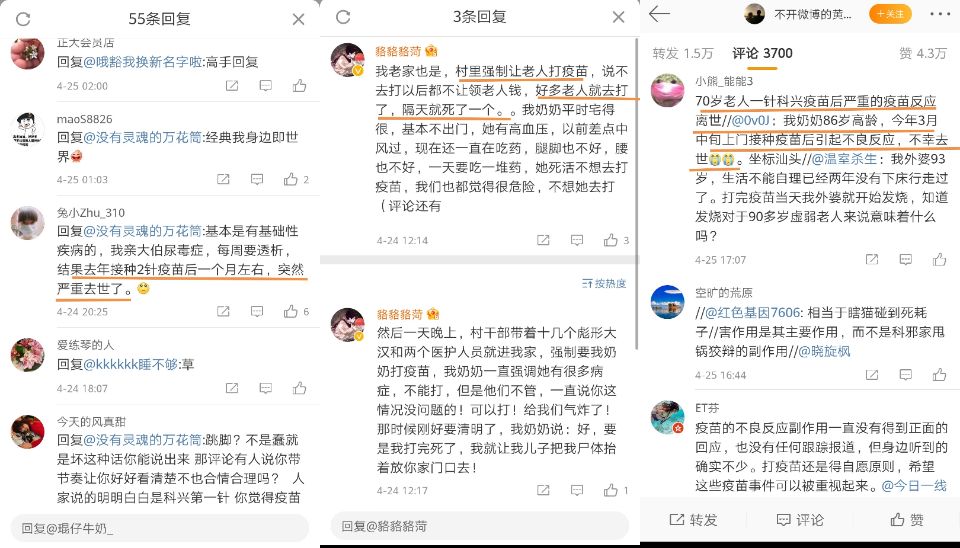Open the three-dot more options menu
960x548 pixels.
940,14
